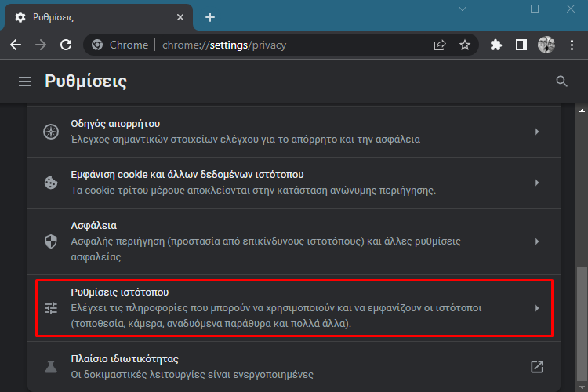Viewport: 588px width, 392px height.
Task: Open a new tab
Action: [210, 17]
